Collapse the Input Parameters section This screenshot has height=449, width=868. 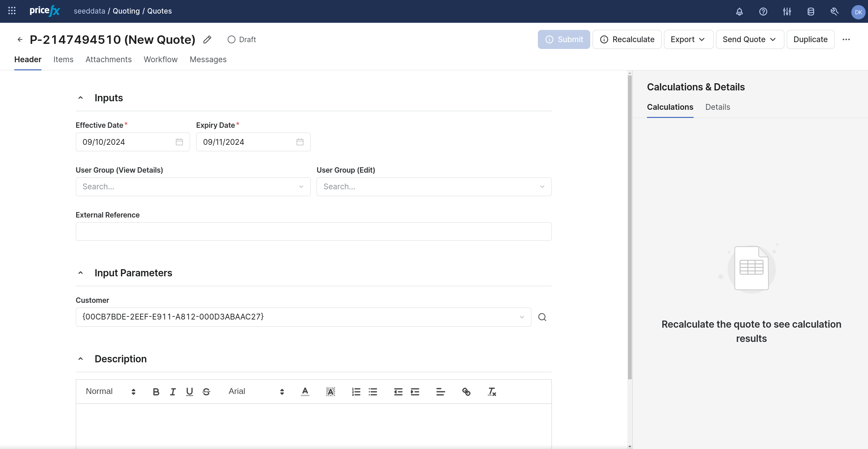[x=81, y=273]
